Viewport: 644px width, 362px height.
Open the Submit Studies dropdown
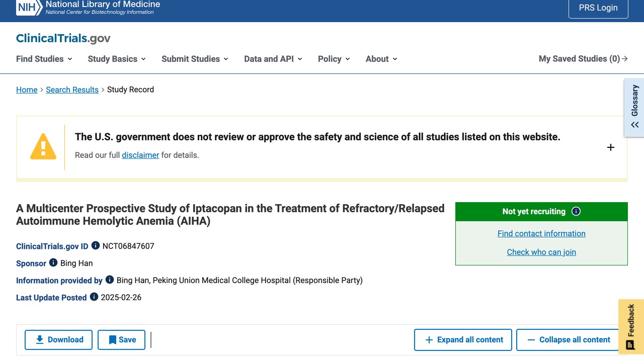coord(195,59)
